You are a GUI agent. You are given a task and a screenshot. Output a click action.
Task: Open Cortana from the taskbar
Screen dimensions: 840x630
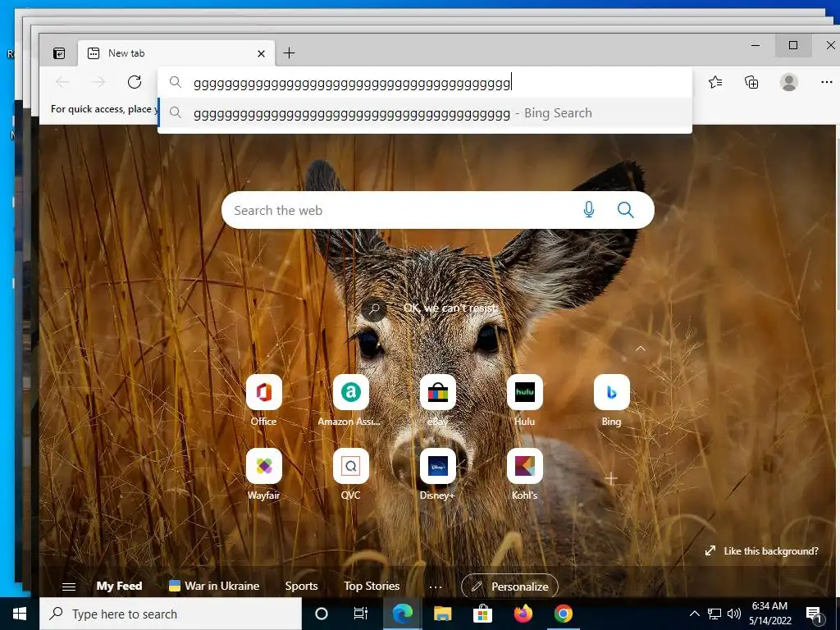coord(322,614)
